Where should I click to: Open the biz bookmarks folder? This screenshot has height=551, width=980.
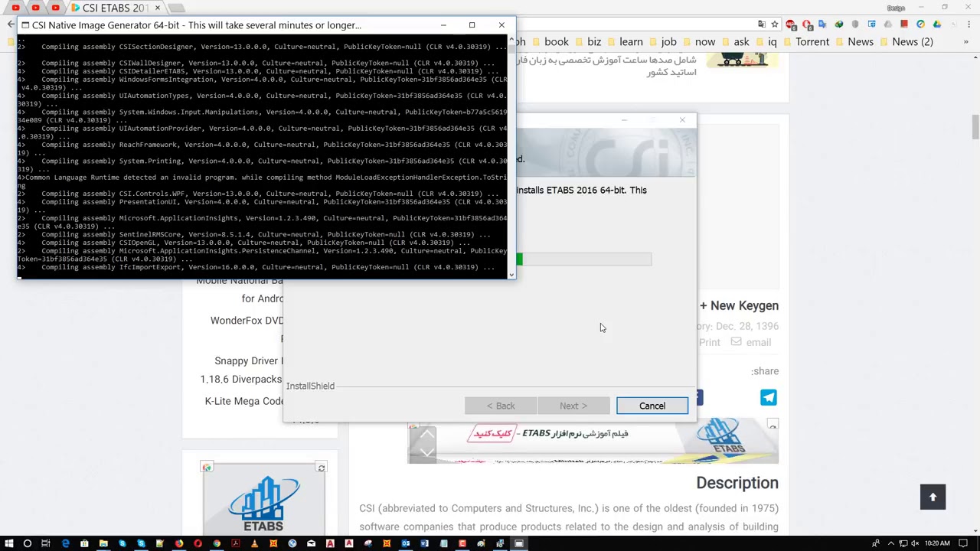coord(587,41)
